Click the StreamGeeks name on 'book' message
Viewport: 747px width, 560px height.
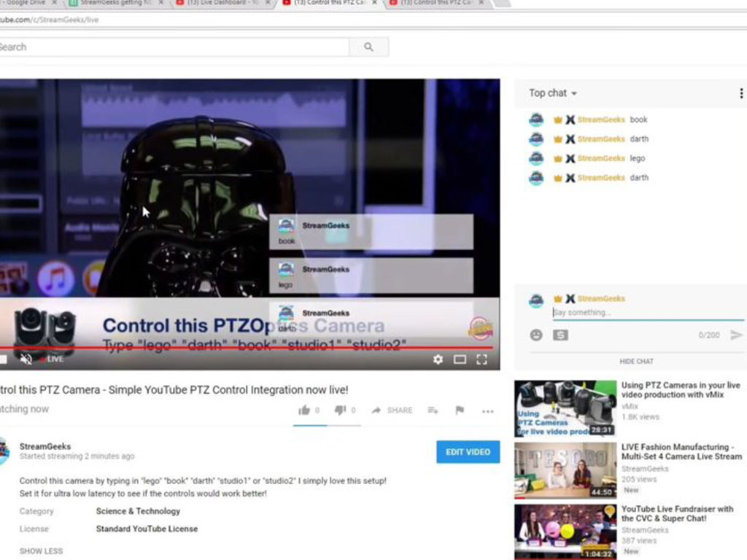pos(601,120)
